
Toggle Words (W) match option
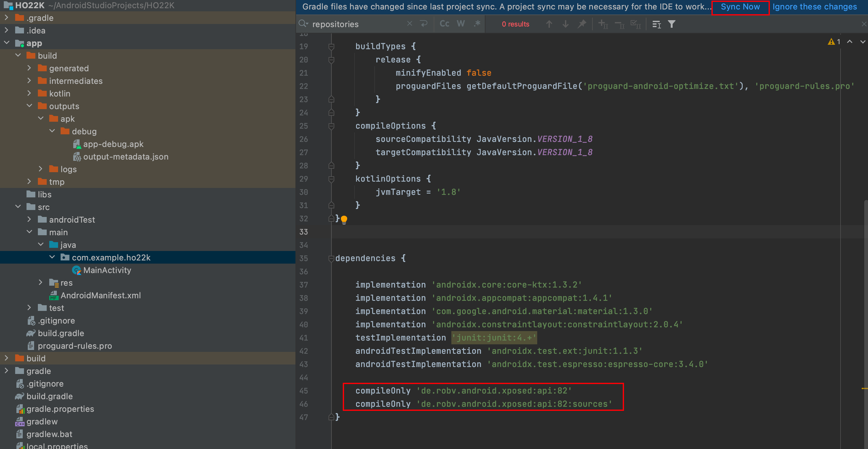(461, 24)
